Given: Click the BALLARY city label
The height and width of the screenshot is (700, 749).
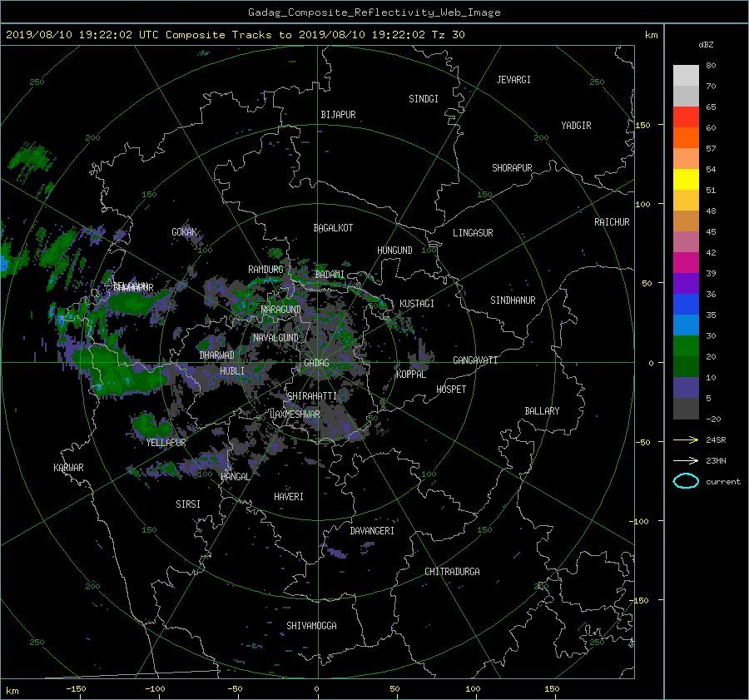Looking at the screenshot, I should 542,411.
